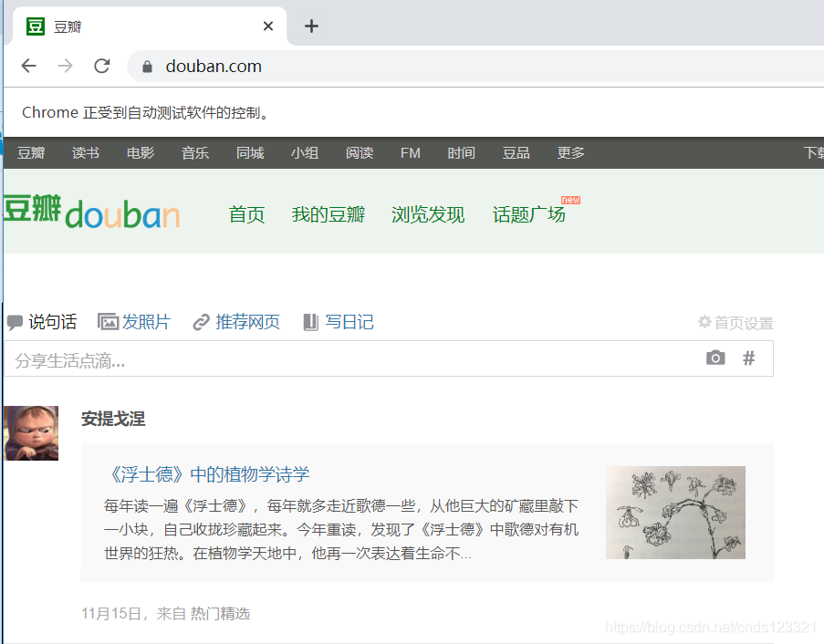Open 小组 in top navigation
Viewport: 824px width, 644px height.
pyautogui.click(x=305, y=153)
